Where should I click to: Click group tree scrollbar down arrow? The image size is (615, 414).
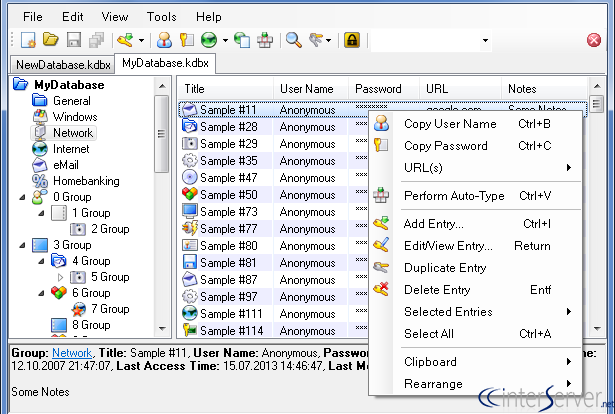pos(162,329)
